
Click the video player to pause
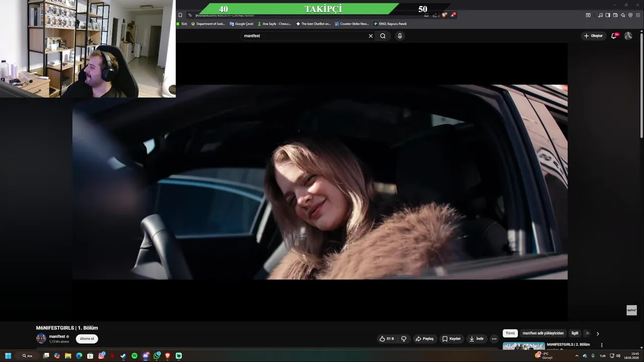click(320, 182)
